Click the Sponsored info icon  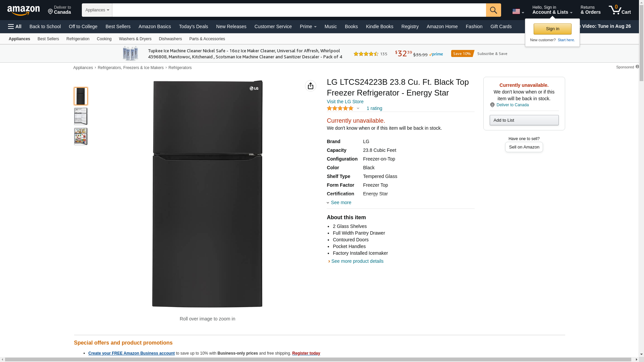[637, 67]
